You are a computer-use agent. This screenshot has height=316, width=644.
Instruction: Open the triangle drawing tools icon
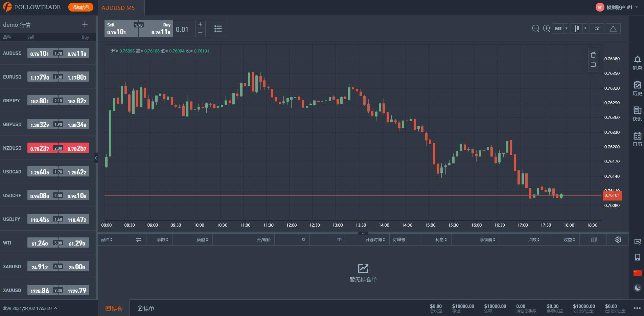coord(613,28)
